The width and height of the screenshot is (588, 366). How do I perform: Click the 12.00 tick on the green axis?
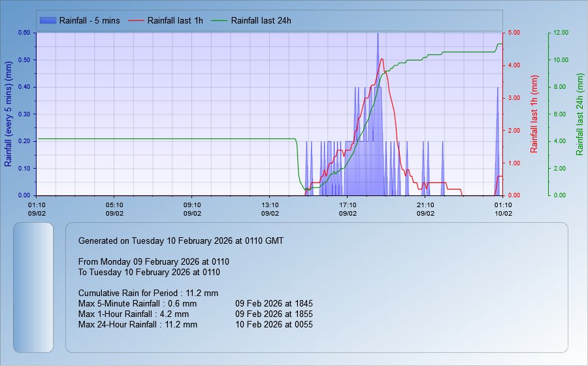click(x=561, y=33)
